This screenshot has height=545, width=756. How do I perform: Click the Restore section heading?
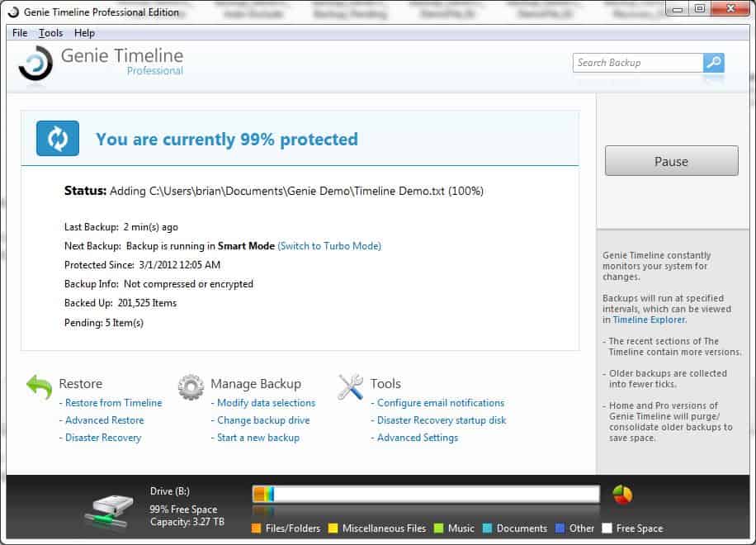click(x=81, y=383)
